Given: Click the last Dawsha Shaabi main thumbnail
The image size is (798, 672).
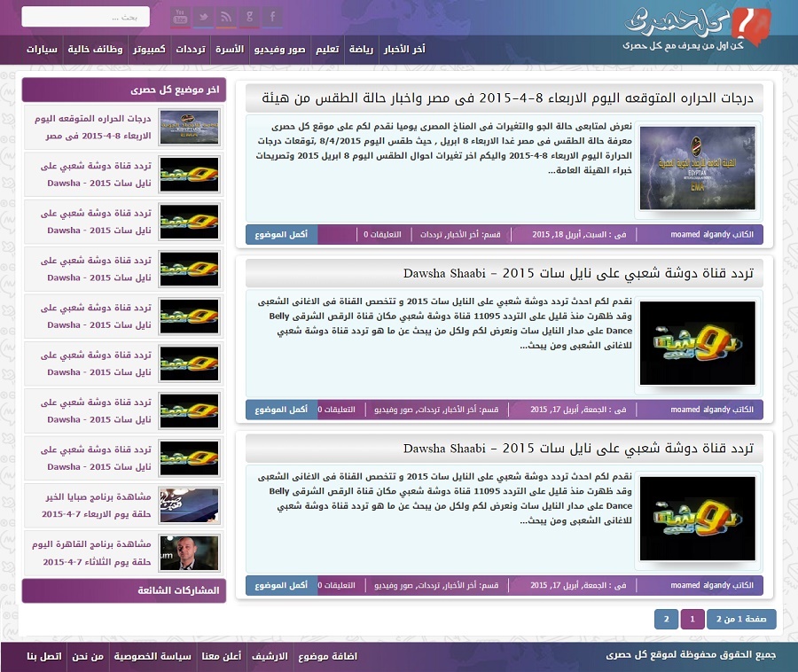Looking at the screenshot, I should 698,519.
